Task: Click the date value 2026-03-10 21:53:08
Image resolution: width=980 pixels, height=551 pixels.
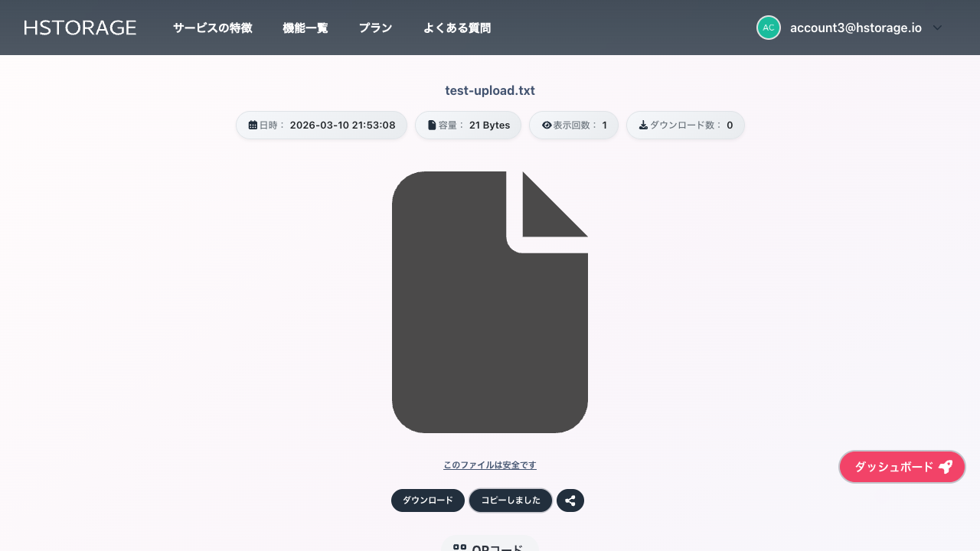Action: 342,125
